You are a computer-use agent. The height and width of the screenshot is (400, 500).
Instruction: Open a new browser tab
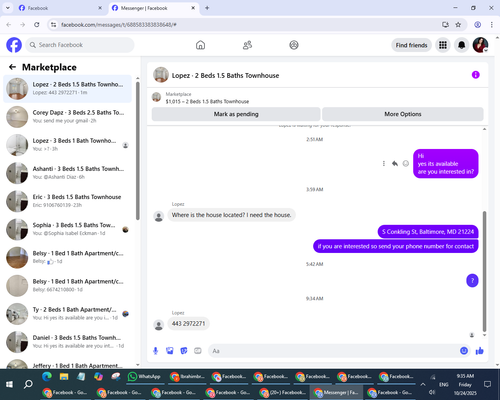tap(207, 8)
